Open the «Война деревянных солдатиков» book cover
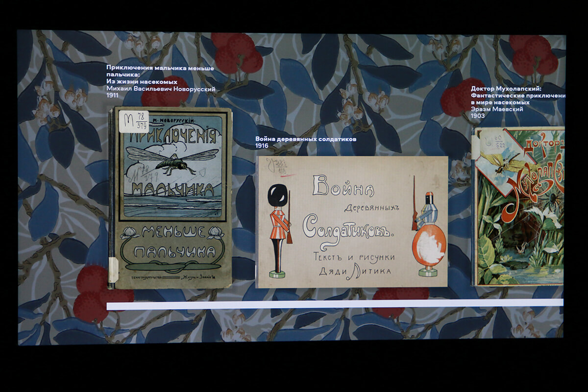 pos(352,221)
